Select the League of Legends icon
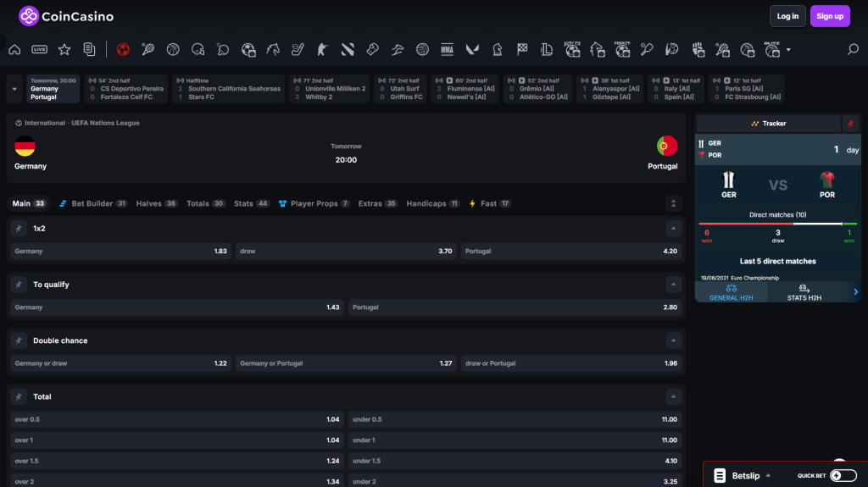This screenshot has width=868, height=487. [547, 50]
